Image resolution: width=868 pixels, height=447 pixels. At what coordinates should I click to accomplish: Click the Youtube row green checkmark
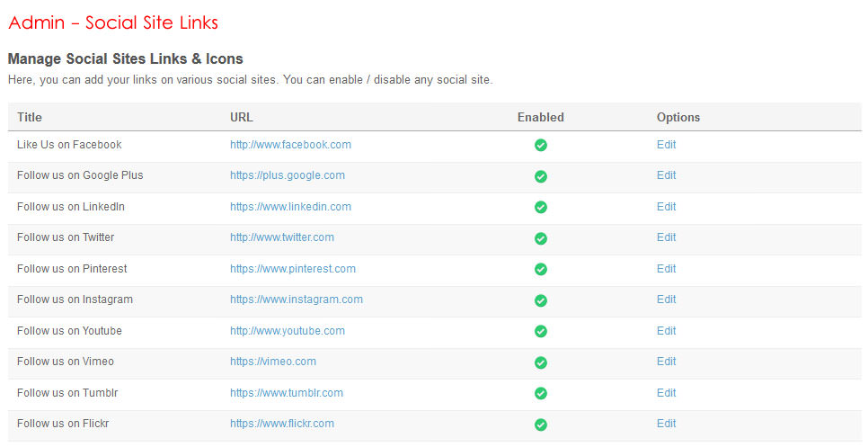(541, 332)
